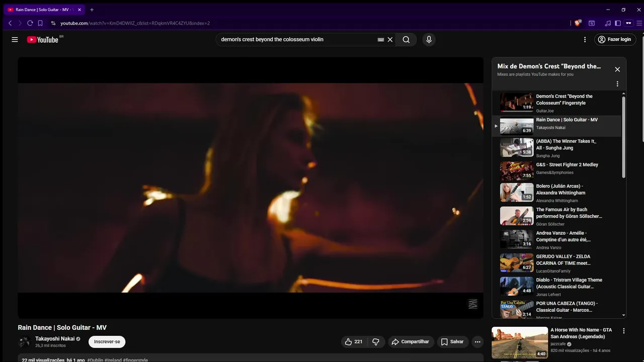The width and height of the screenshot is (644, 362).
Task: Open G&S Street Fighter 2 Medley thumbnail
Action: click(x=517, y=171)
